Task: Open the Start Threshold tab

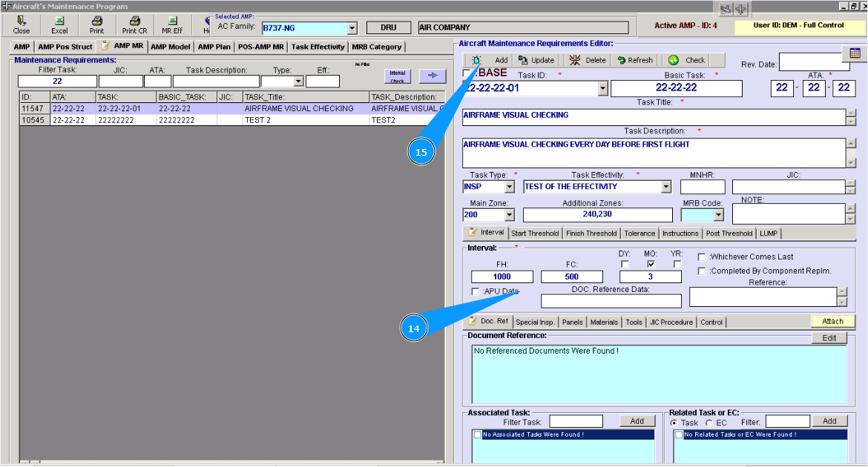Action: 535,233
